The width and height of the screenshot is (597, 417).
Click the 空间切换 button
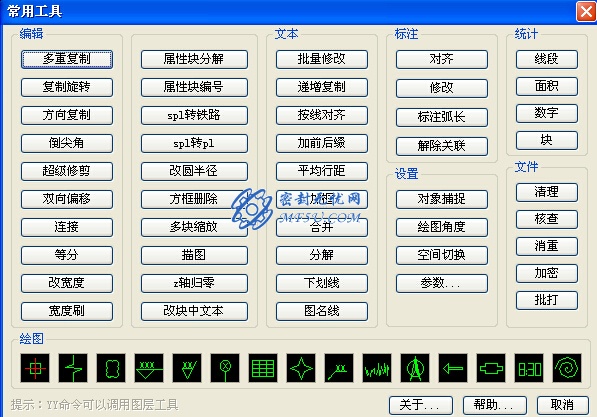point(442,255)
